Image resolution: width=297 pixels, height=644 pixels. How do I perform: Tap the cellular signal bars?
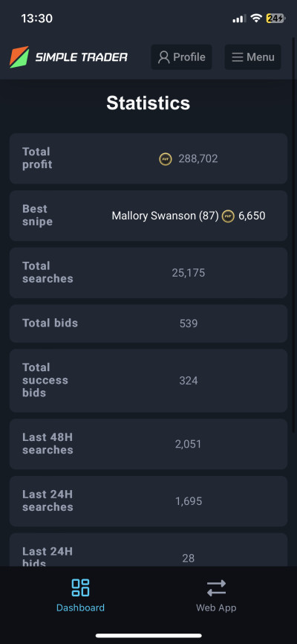click(x=239, y=19)
